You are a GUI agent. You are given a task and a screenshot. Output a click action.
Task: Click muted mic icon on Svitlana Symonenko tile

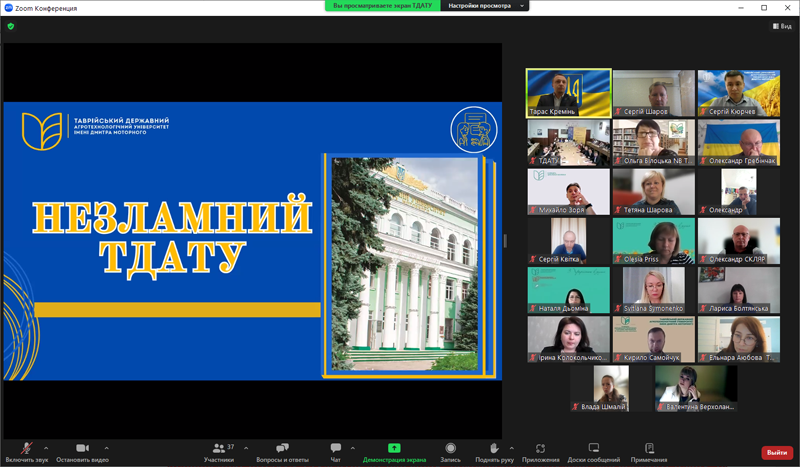618,308
